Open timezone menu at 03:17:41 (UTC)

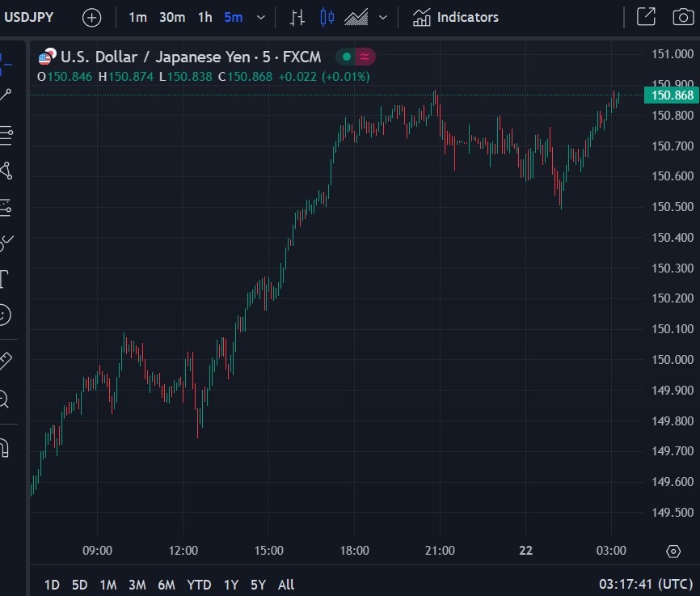tap(646, 584)
